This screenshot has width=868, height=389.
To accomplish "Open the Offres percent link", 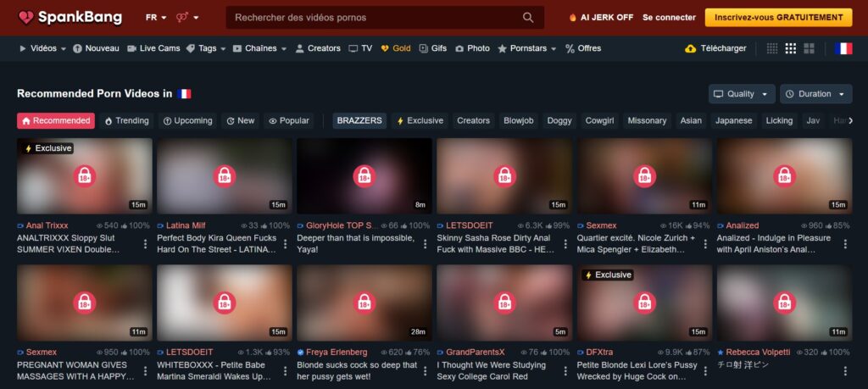I will pyautogui.click(x=583, y=48).
